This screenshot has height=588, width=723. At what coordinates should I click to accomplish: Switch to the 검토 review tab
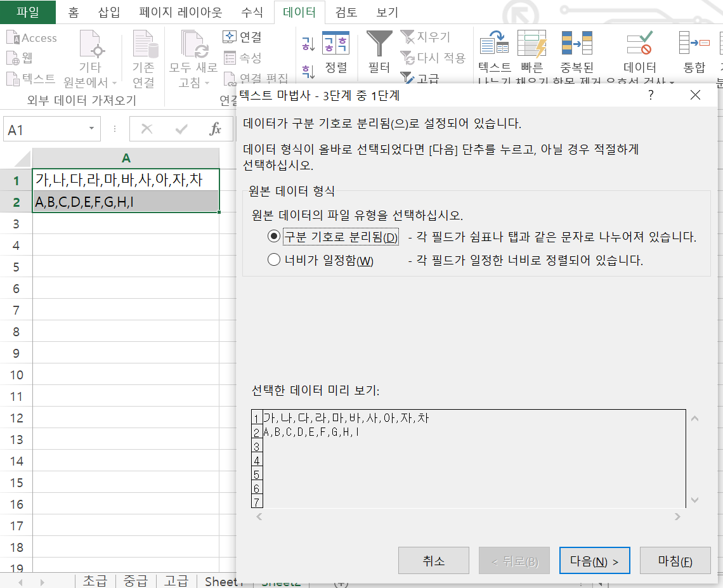point(346,13)
